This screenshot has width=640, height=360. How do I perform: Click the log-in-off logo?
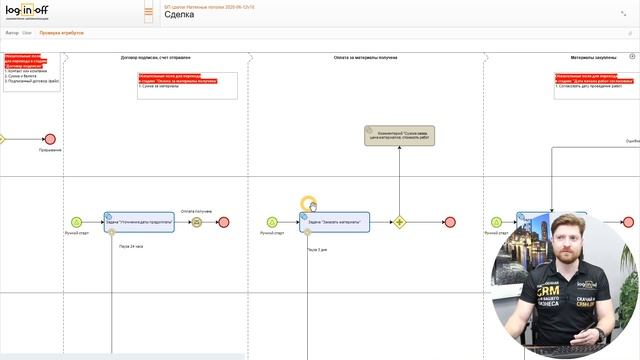(x=27, y=12)
